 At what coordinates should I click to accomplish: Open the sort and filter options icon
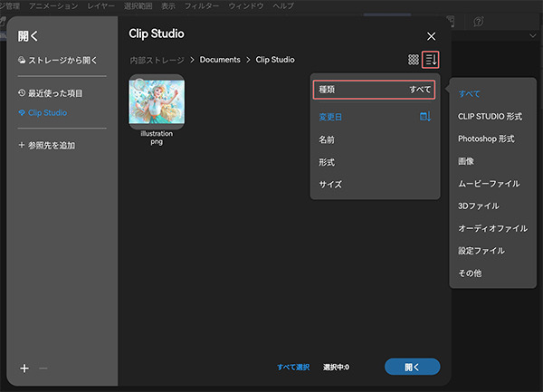[x=431, y=60]
